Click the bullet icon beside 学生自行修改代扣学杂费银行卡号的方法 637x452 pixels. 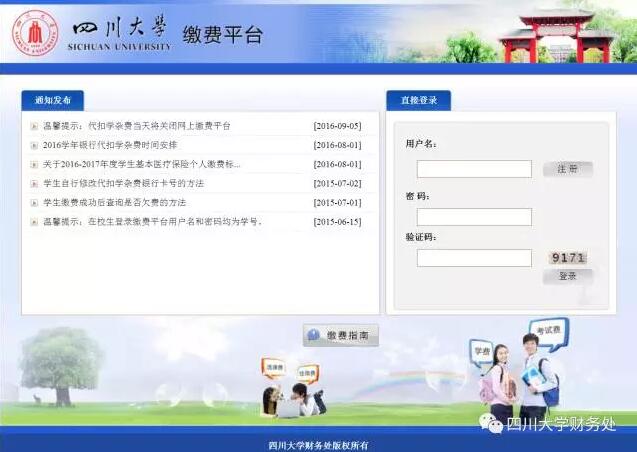pyautogui.click(x=34, y=184)
